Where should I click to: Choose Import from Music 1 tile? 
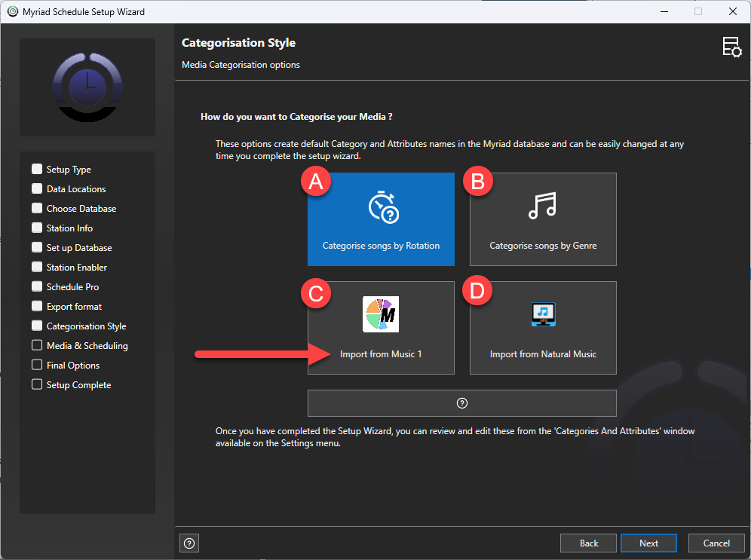[381, 328]
